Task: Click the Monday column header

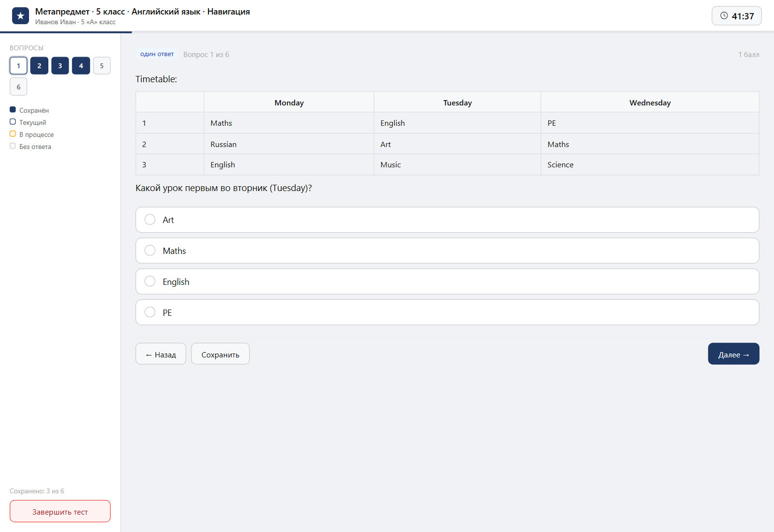Action: (289, 103)
